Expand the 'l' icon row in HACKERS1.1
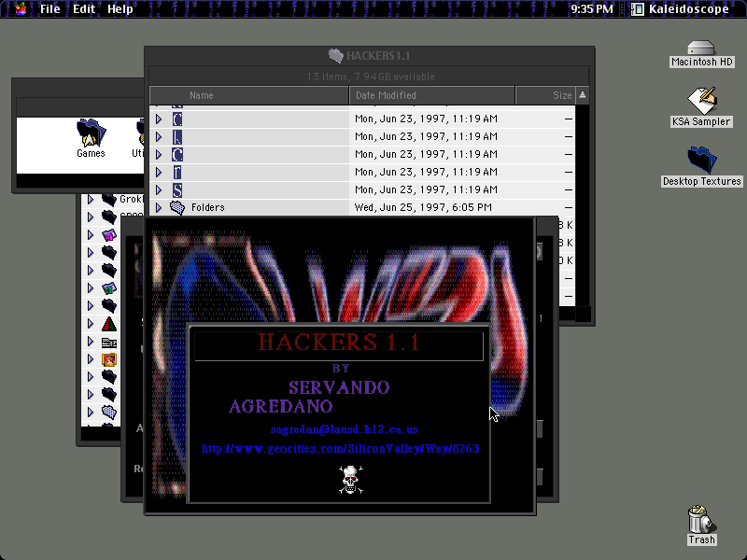 coord(159,136)
